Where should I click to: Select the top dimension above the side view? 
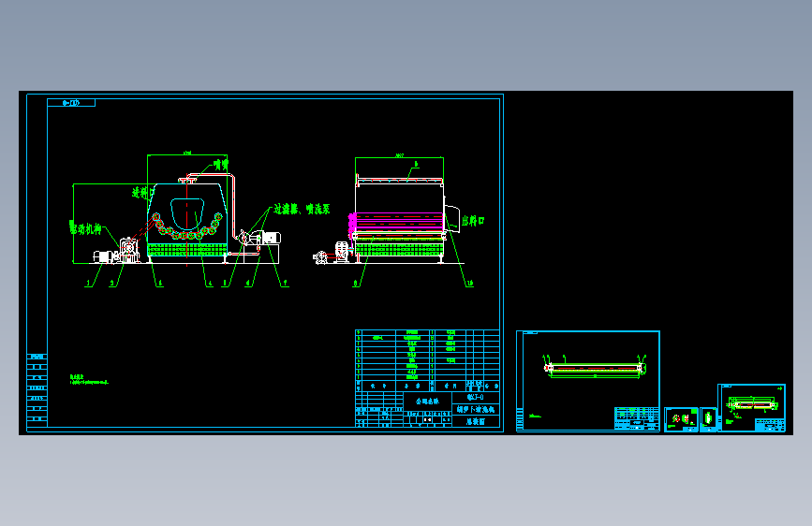[x=399, y=155]
